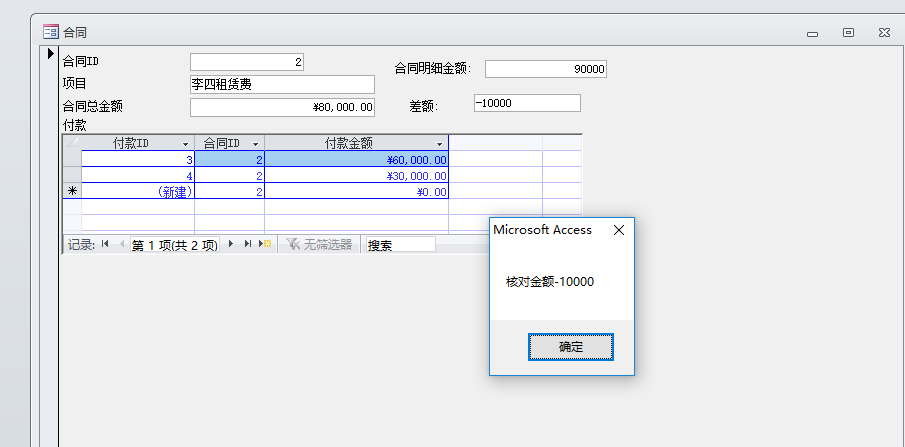Click the 付款 subform label
This screenshot has width=905, height=447.
pyautogui.click(x=74, y=125)
